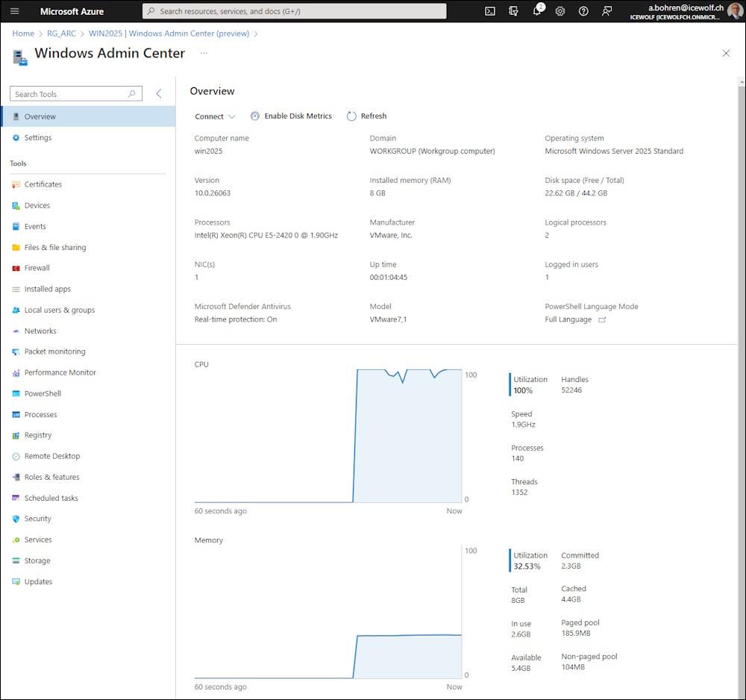Click the Installed apps list icon

click(16, 289)
